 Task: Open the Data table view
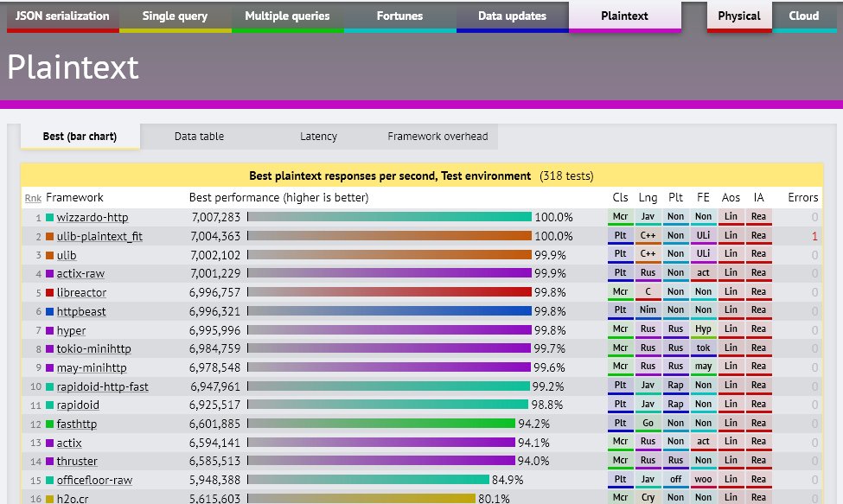[200, 137]
